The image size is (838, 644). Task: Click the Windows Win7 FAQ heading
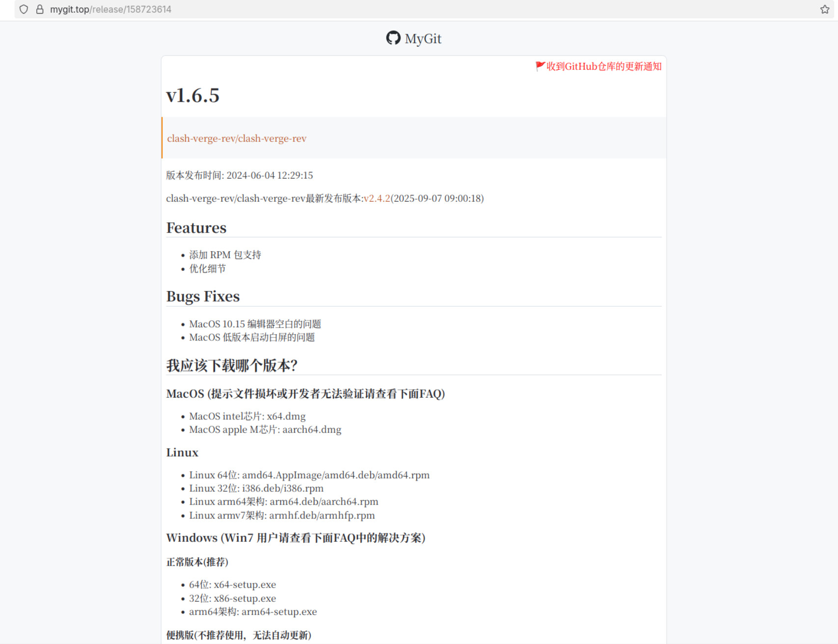pos(296,538)
